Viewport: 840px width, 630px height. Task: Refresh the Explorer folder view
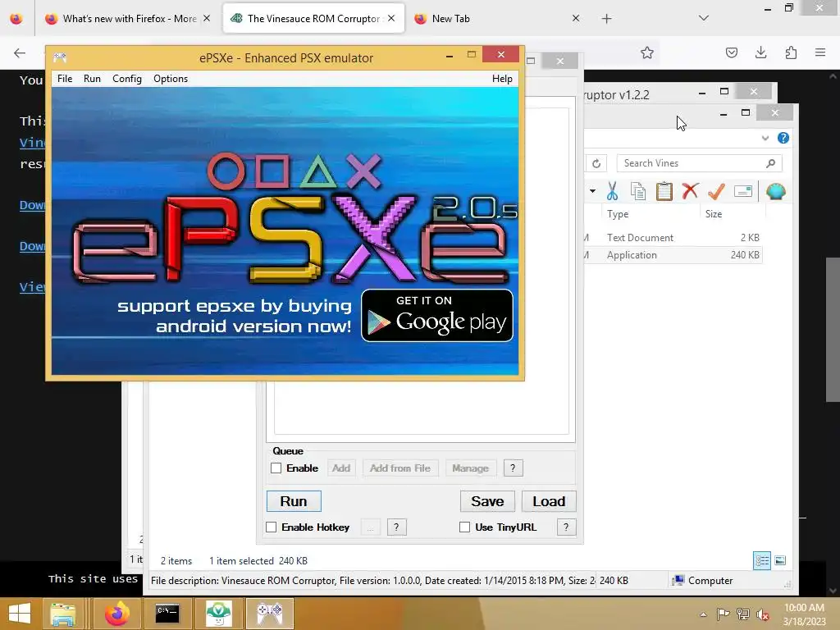point(596,163)
